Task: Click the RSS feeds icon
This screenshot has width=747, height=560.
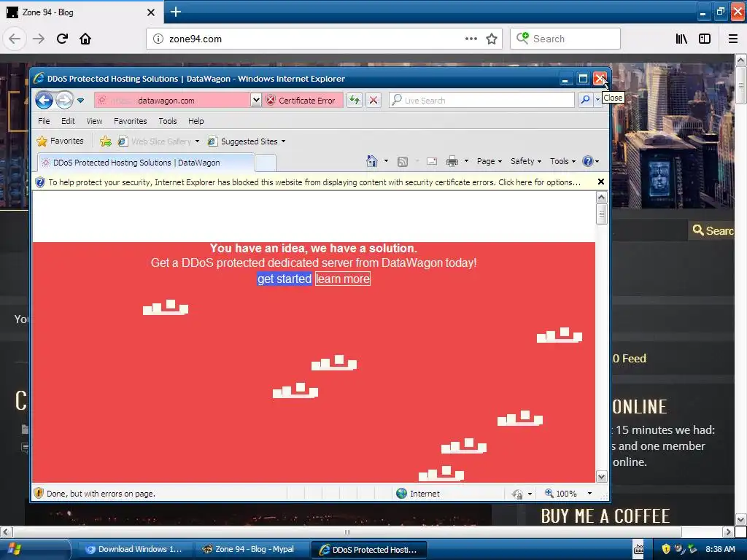Action: pyautogui.click(x=403, y=161)
